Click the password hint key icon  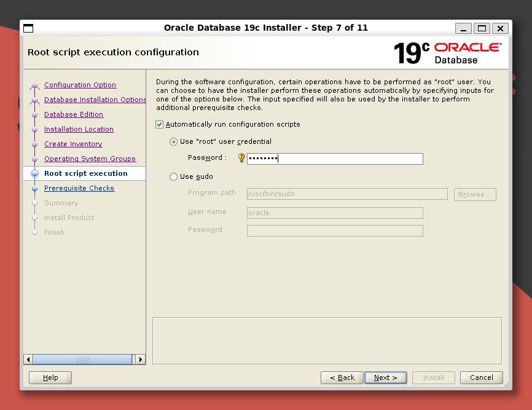[241, 158]
